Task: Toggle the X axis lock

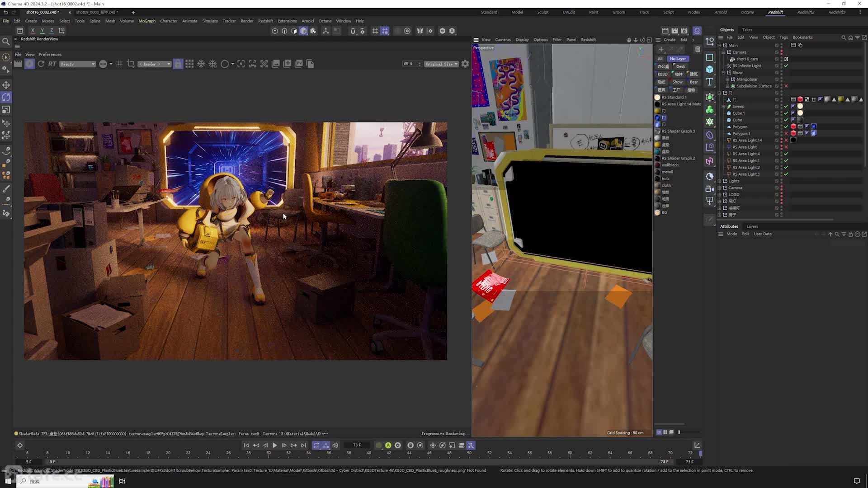Action: pyautogui.click(x=33, y=31)
